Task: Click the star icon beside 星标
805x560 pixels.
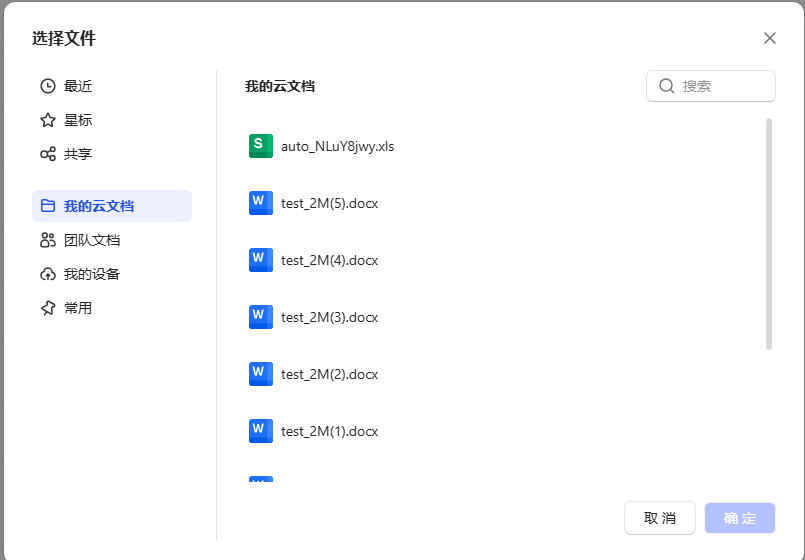Action: point(48,120)
